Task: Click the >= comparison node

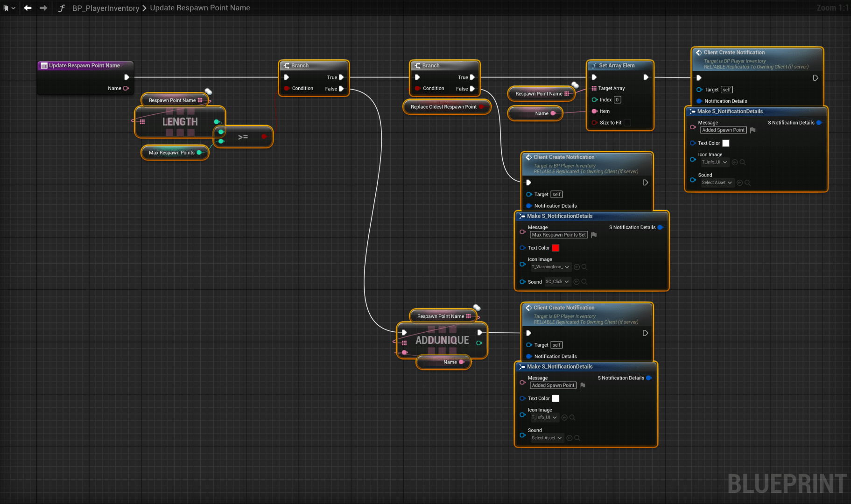Action: [x=243, y=137]
